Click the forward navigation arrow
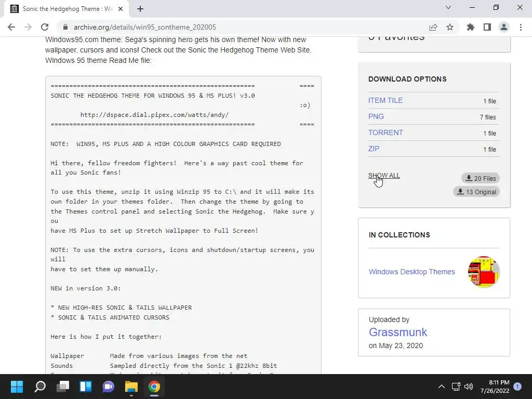This screenshot has height=399, width=532. click(28, 27)
